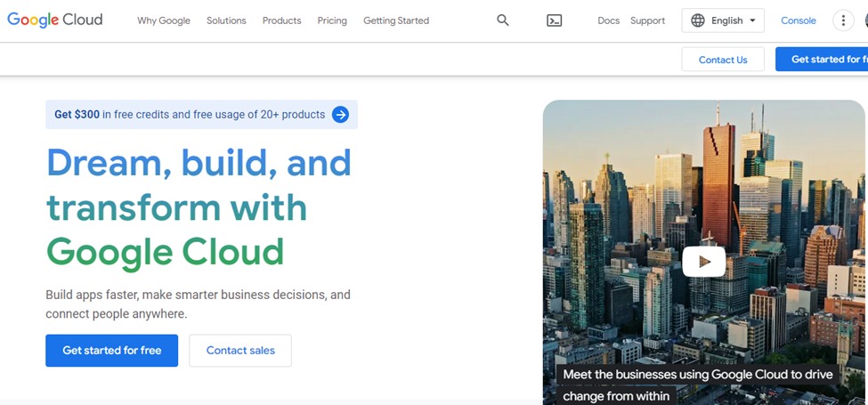The height and width of the screenshot is (405, 868).
Task: Click the Contact sales button
Action: [240, 350]
